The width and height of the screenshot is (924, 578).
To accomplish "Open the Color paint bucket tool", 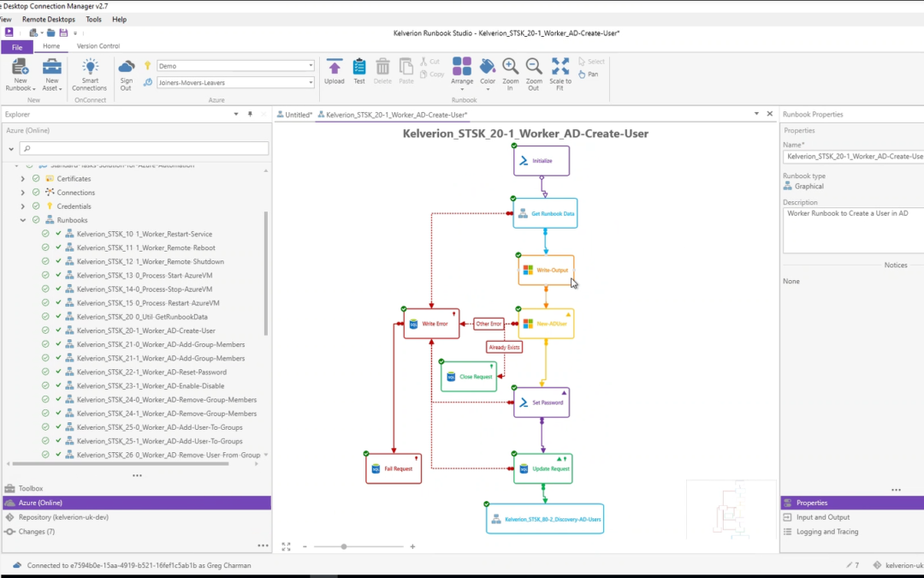I will [x=488, y=67].
